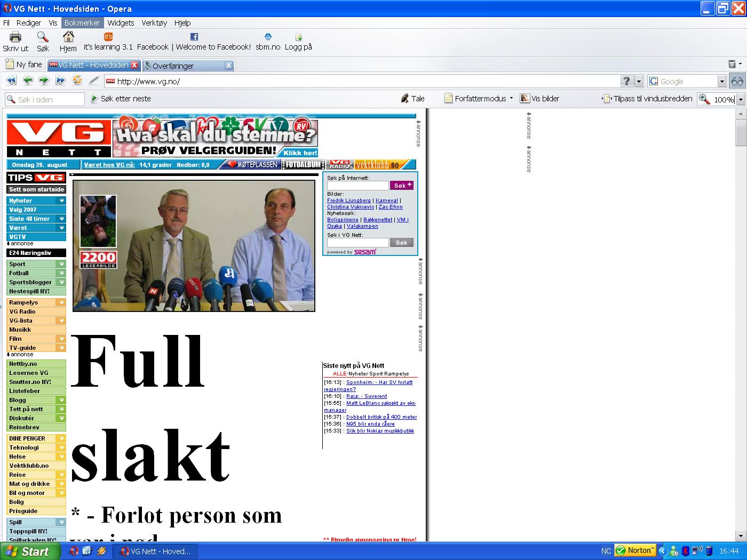Screen dimensions: 747x560
Task: Click the Søk i siden find field
Action: pyautogui.click(x=45, y=99)
